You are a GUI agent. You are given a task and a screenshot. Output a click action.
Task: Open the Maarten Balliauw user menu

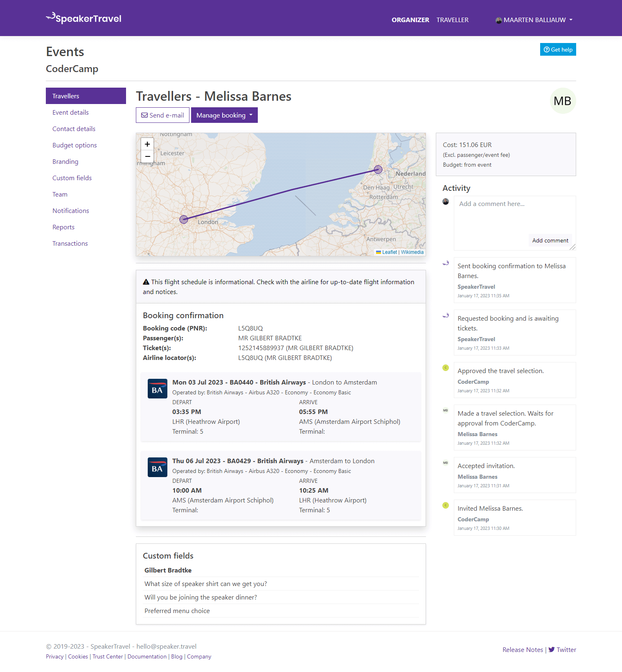[x=534, y=20]
